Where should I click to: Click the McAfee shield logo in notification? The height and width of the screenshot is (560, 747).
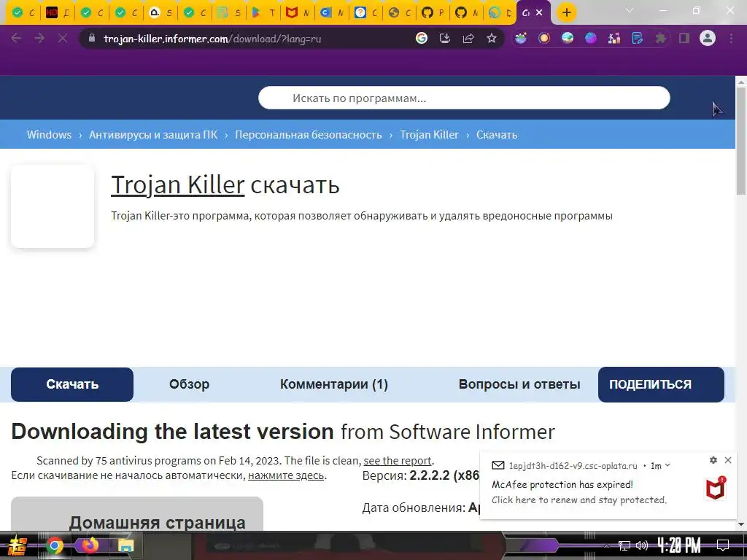(x=716, y=488)
